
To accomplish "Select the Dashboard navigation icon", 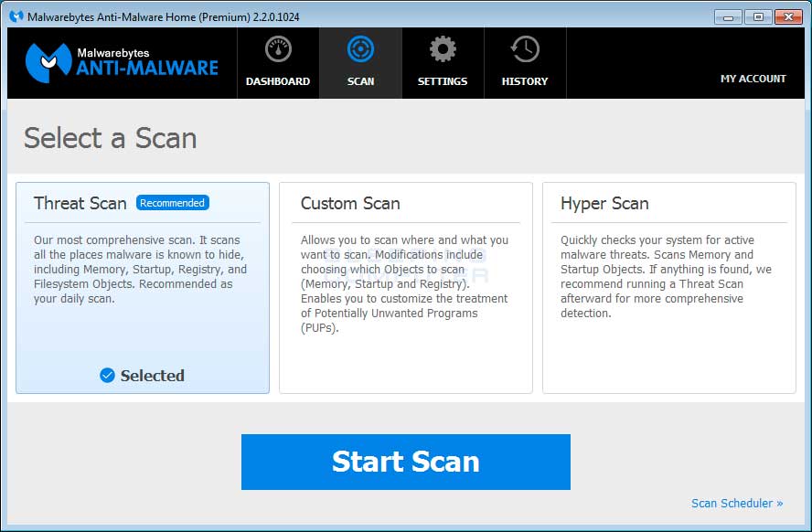I will pyautogui.click(x=277, y=50).
